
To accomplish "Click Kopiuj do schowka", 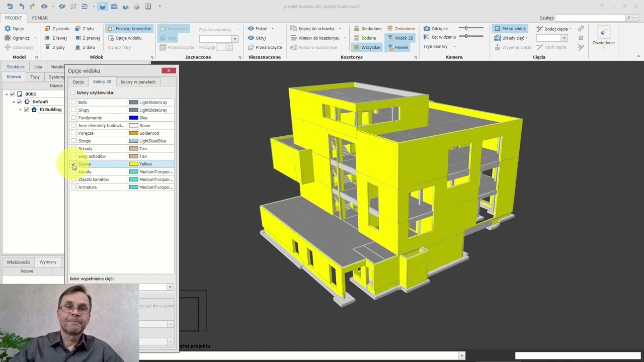I will click(312, 29).
